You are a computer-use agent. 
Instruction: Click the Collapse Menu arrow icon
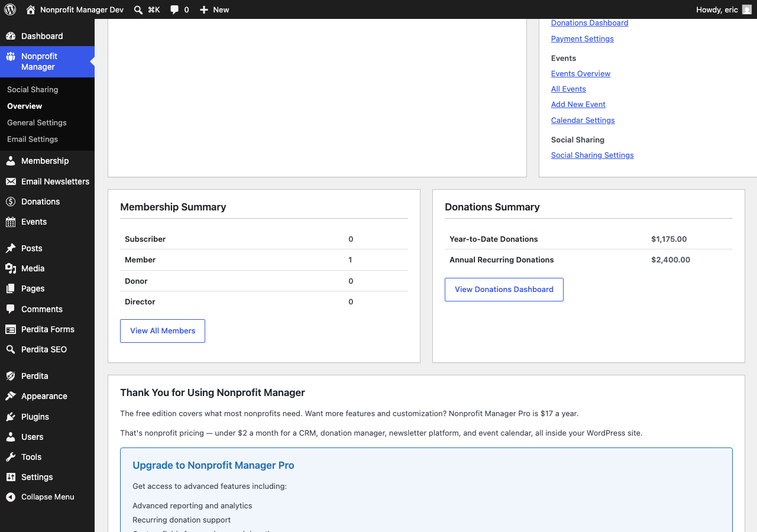(x=11, y=497)
